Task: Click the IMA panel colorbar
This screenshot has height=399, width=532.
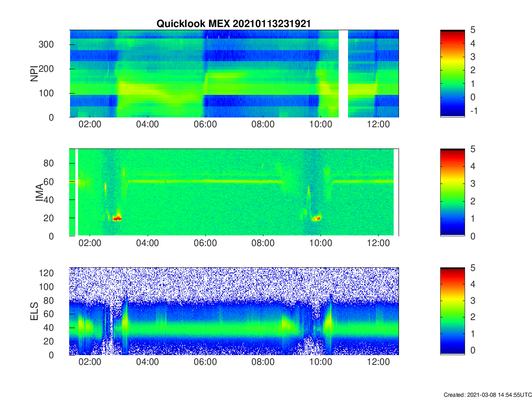Action: point(452,192)
